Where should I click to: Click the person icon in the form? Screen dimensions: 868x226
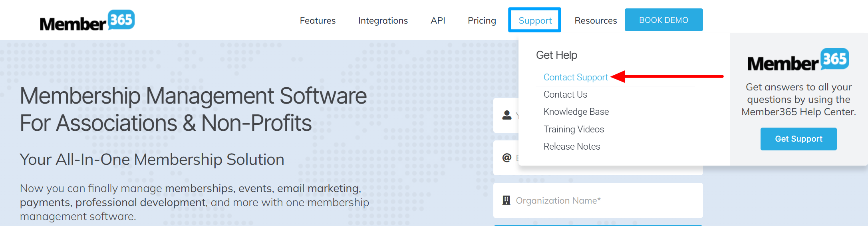[x=507, y=115]
